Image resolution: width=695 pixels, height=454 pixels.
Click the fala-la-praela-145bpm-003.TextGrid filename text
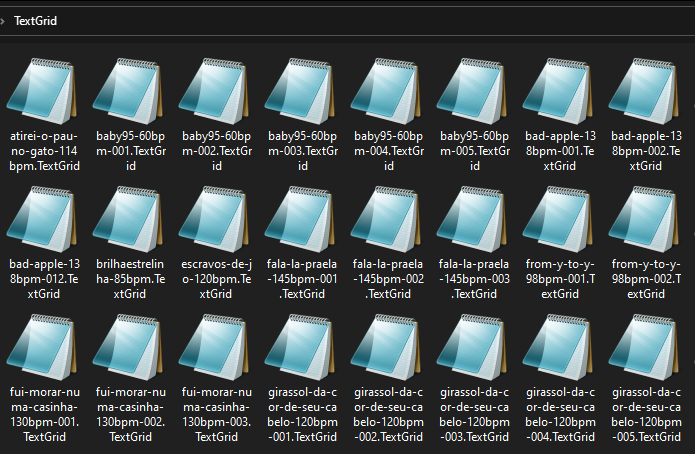pyautogui.click(x=473, y=280)
